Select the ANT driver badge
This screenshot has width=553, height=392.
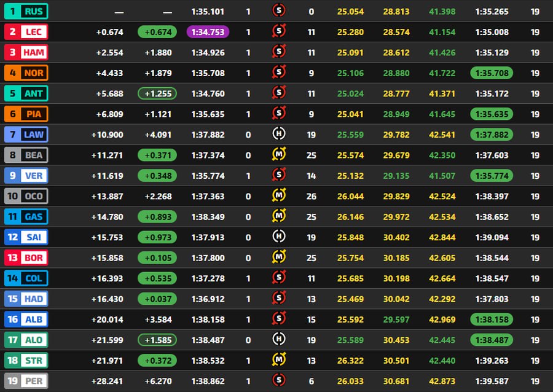[26, 93]
